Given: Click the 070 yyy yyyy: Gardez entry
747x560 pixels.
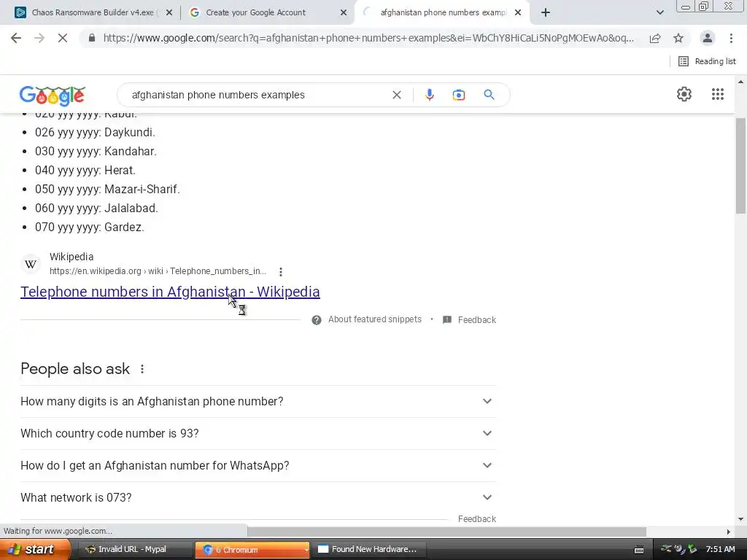Looking at the screenshot, I should pyautogui.click(x=90, y=227).
